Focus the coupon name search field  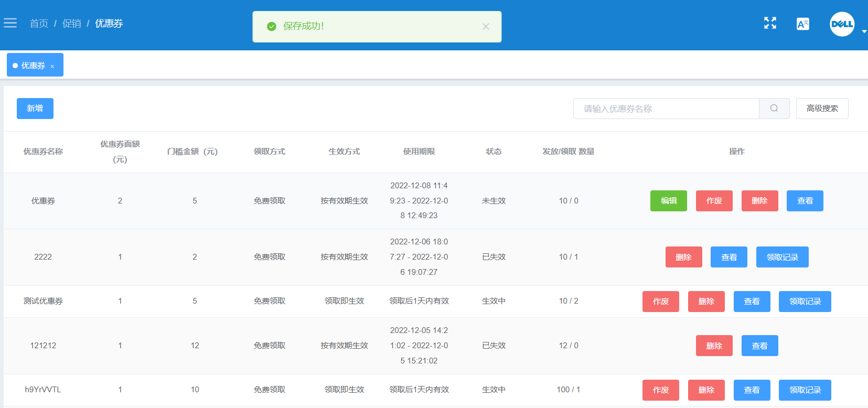coord(666,109)
